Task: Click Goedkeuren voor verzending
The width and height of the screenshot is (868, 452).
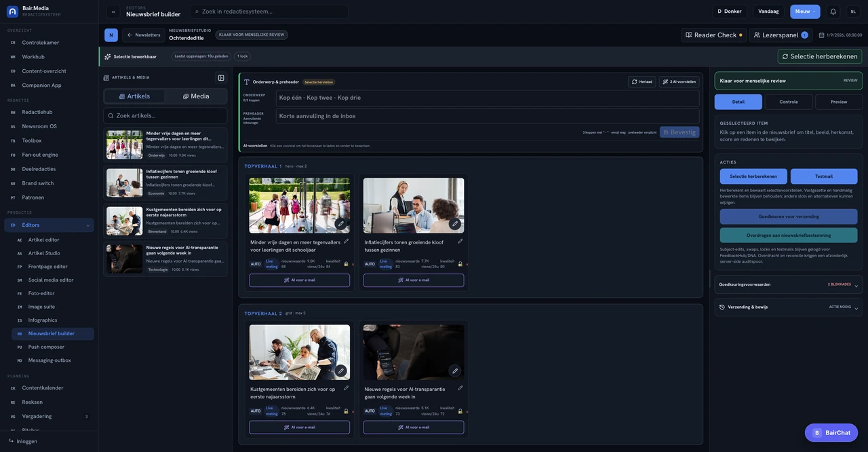Action: click(789, 216)
